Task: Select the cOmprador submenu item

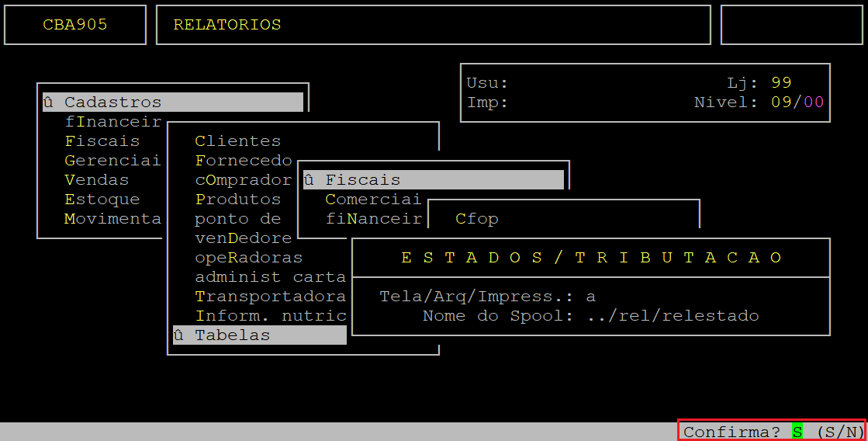Action: point(244,179)
